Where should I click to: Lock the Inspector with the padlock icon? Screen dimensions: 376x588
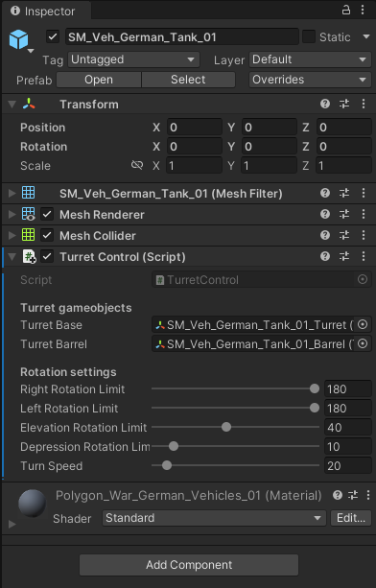[x=346, y=10]
